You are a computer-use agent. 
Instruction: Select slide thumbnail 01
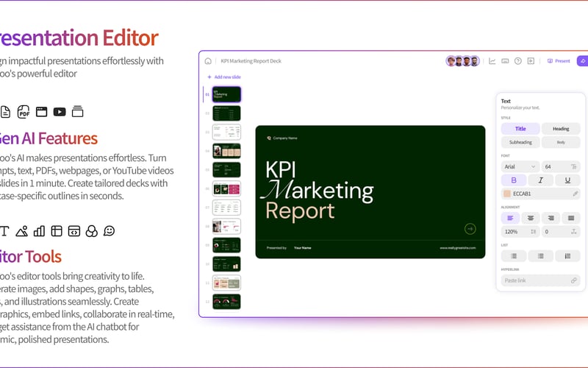click(x=226, y=94)
